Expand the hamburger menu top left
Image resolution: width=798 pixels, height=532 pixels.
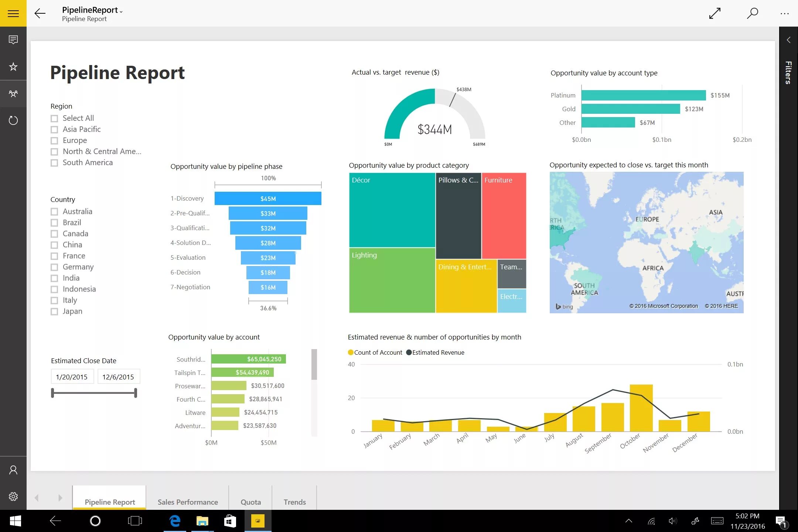(x=13, y=13)
